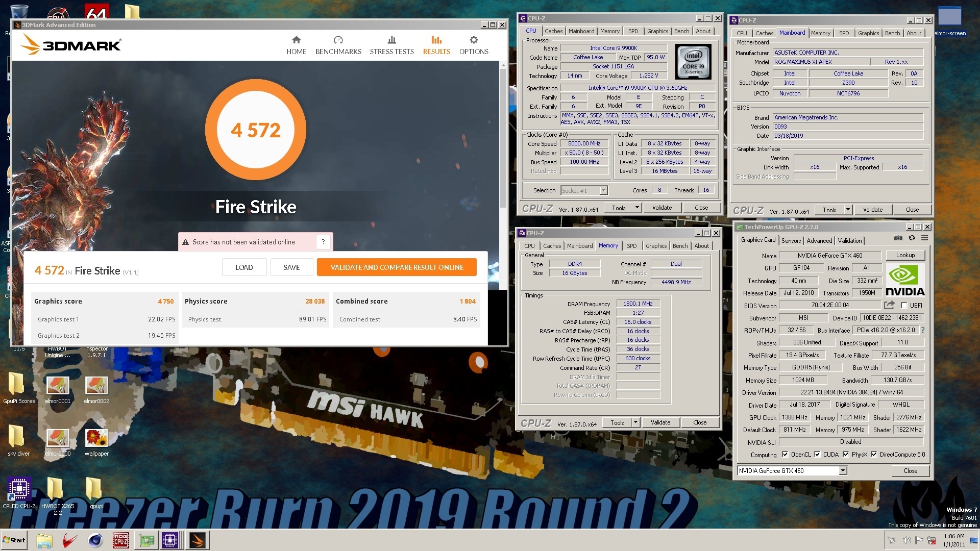
Task: Go to 3DMark Stress Tests
Action: (391, 45)
